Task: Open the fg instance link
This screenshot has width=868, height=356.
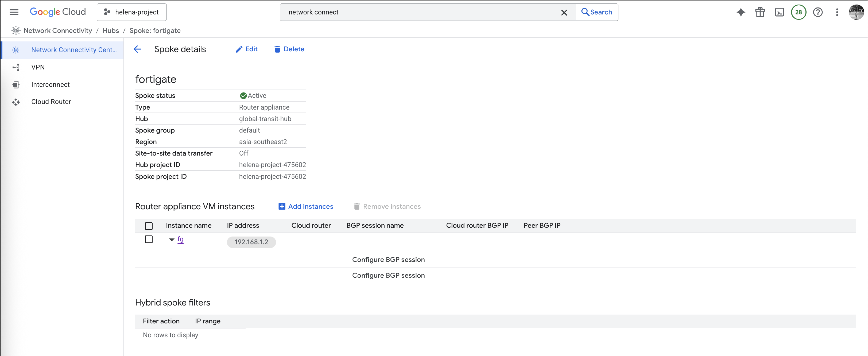Action: pyautogui.click(x=180, y=239)
